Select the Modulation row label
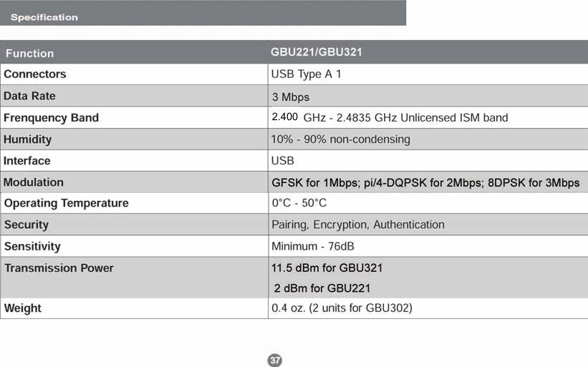 [34, 182]
